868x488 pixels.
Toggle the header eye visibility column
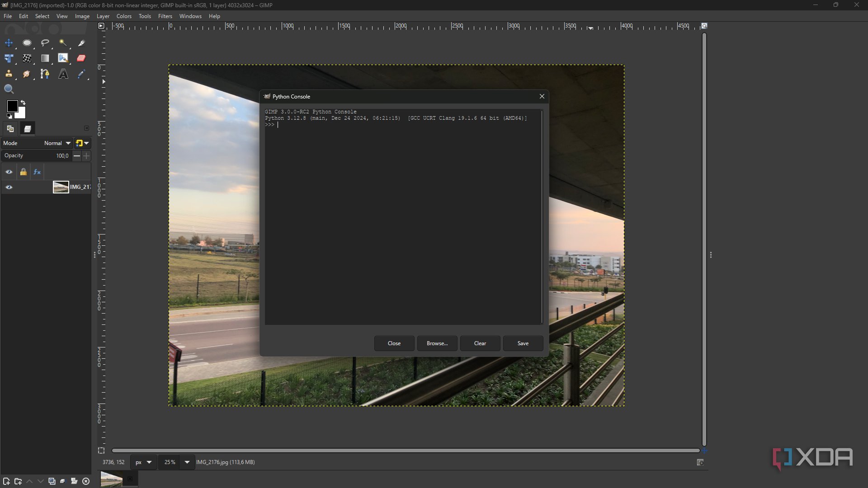[9, 172]
